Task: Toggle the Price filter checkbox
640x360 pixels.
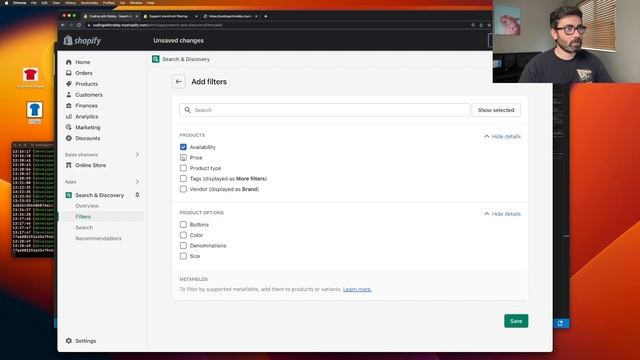Action: click(183, 158)
